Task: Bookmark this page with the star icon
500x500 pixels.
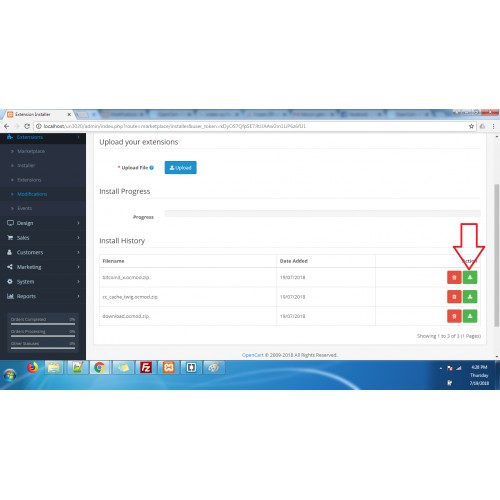Action: point(471,126)
